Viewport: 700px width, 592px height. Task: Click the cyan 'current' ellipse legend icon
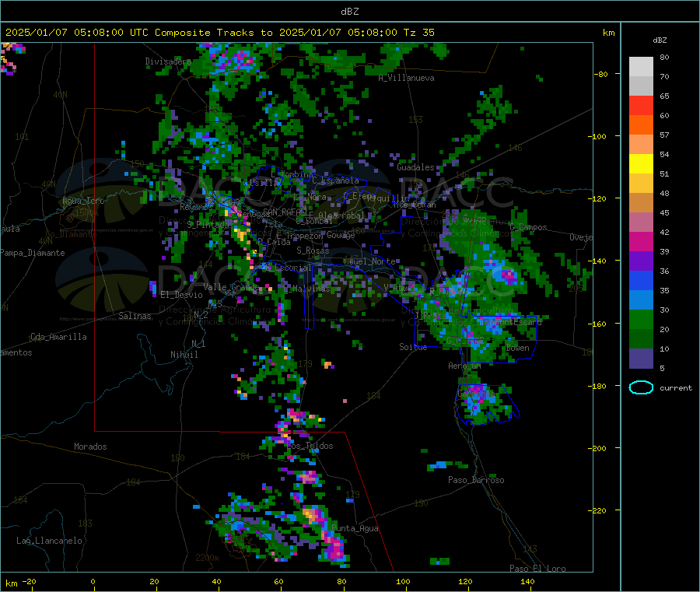pos(641,387)
